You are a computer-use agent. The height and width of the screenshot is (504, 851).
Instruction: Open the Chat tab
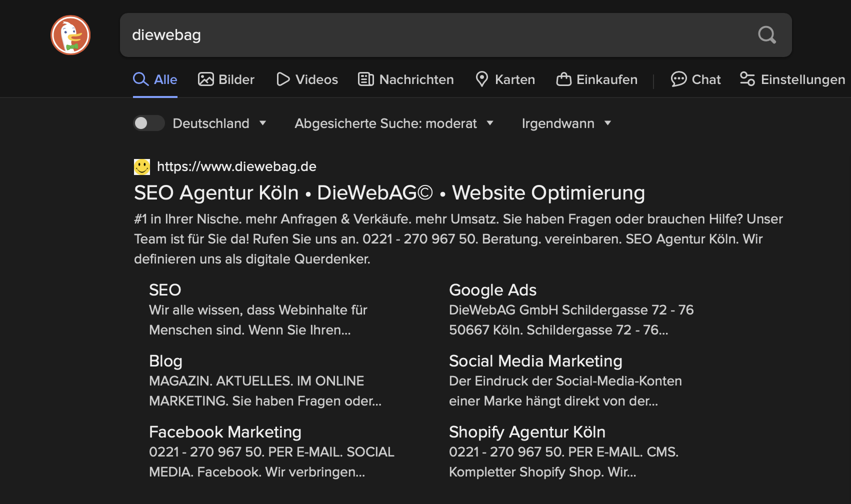[x=695, y=79]
